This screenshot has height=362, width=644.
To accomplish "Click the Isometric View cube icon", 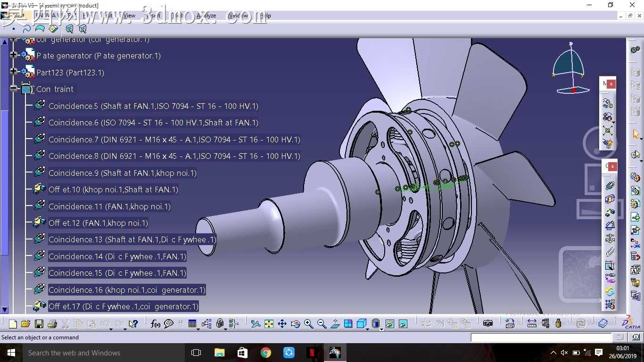I will [361, 324].
